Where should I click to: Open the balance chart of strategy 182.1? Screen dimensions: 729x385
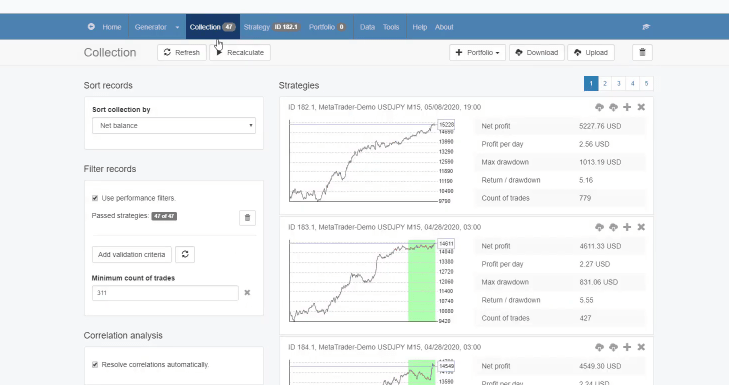click(x=371, y=161)
